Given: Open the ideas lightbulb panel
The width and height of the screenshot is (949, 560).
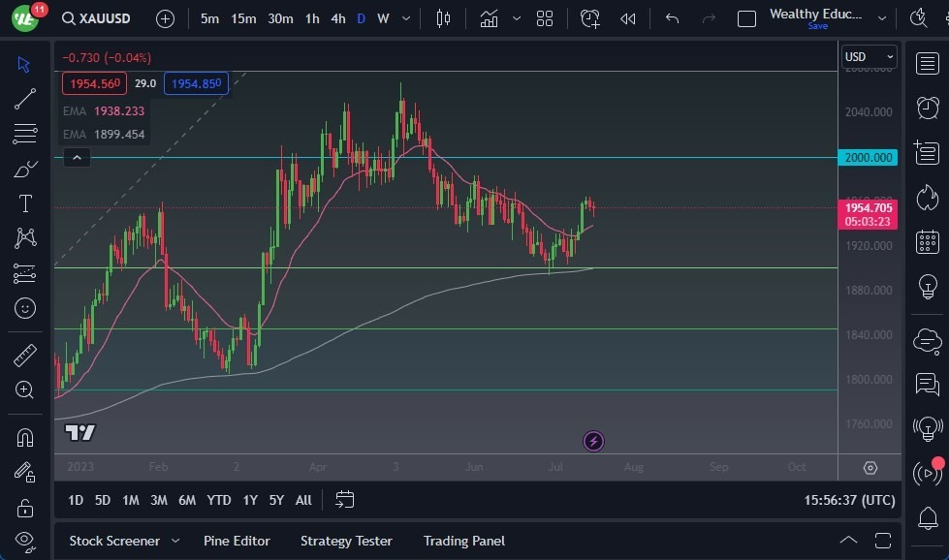Looking at the screenshot, I should click(x=928, y=287).
